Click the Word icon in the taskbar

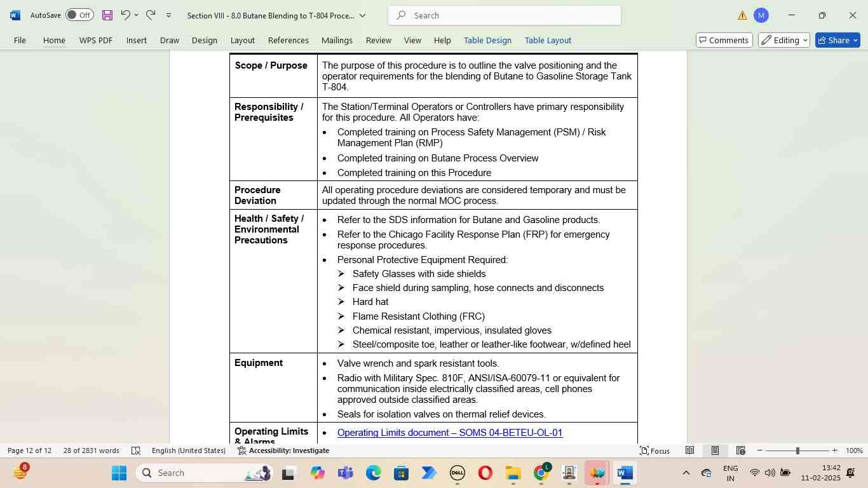(x=625, y=473)
